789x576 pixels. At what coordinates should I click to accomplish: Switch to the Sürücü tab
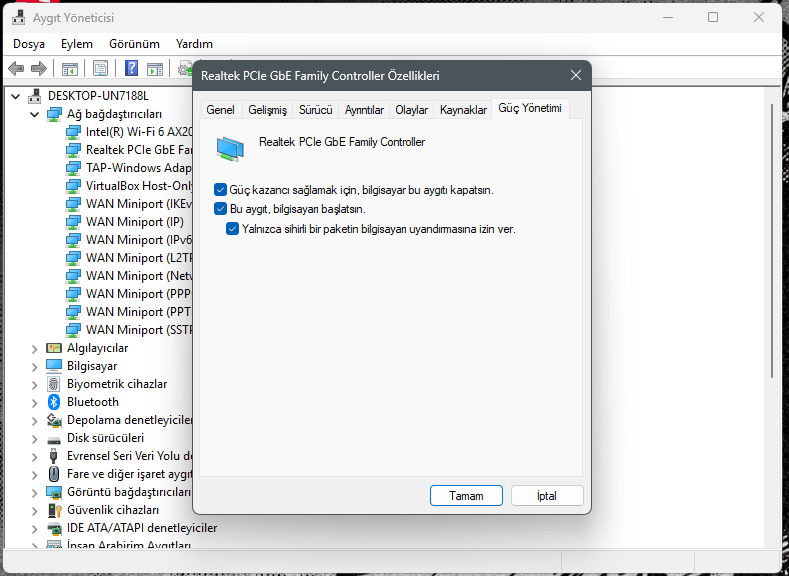pos(315,110)
